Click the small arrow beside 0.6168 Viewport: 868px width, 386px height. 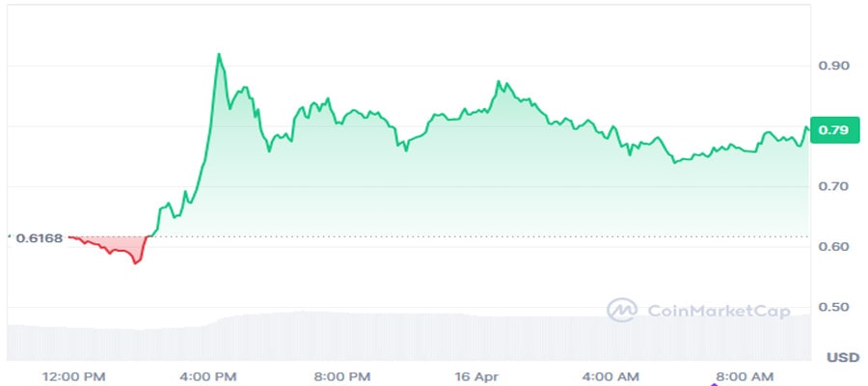point(9,236)
